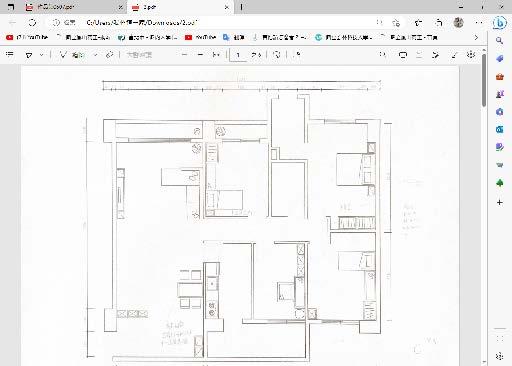Expand the Draw tool options dropdown arrow
Image resolution: width=512 pixels, height=366 pixels.
click(96, 55)
